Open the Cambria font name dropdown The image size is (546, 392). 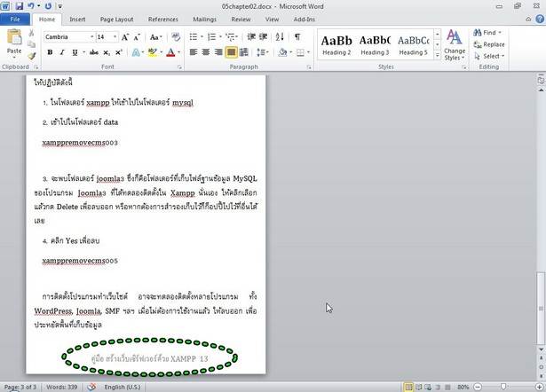tap(92, 37)
